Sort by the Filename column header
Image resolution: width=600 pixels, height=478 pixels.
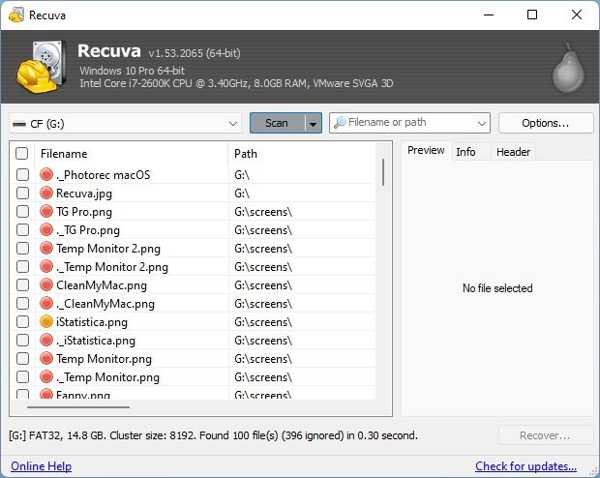coord(132,153)
